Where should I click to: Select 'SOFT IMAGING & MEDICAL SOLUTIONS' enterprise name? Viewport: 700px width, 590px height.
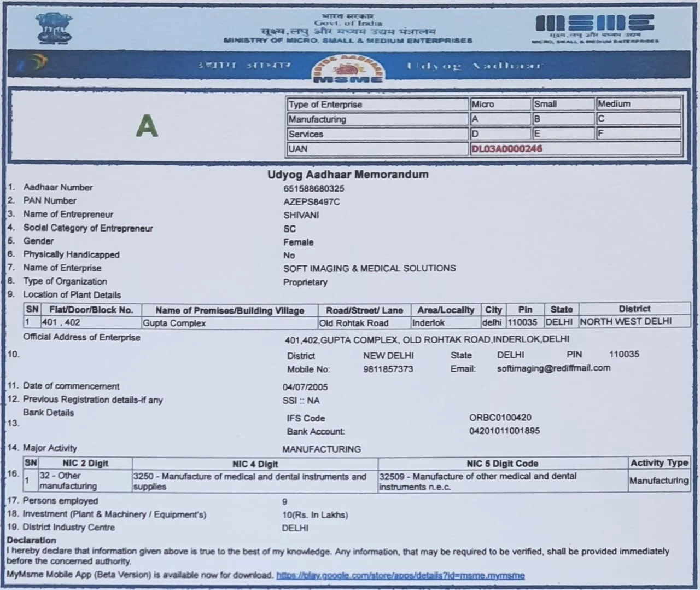(x=370, y=268)
